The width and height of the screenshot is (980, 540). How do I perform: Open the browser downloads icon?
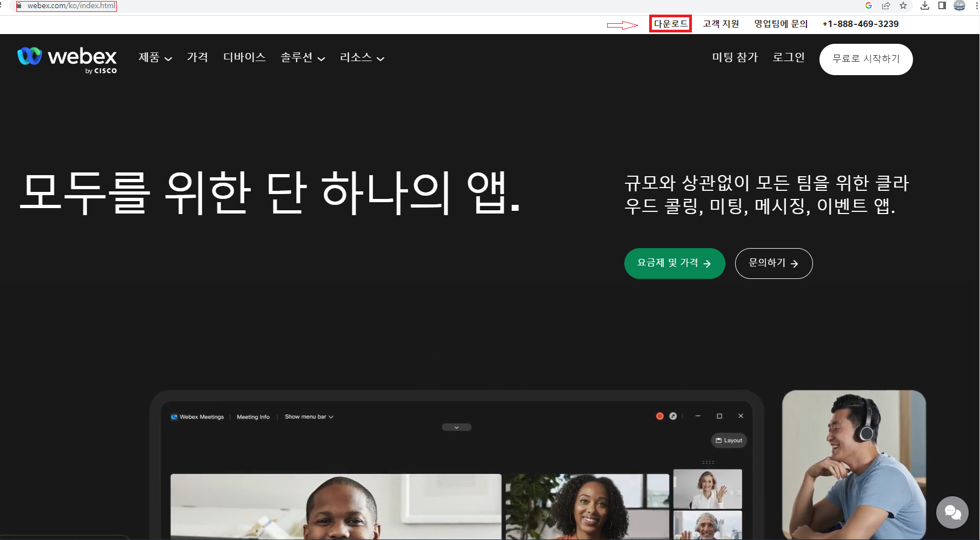click(x=925, y=6)
